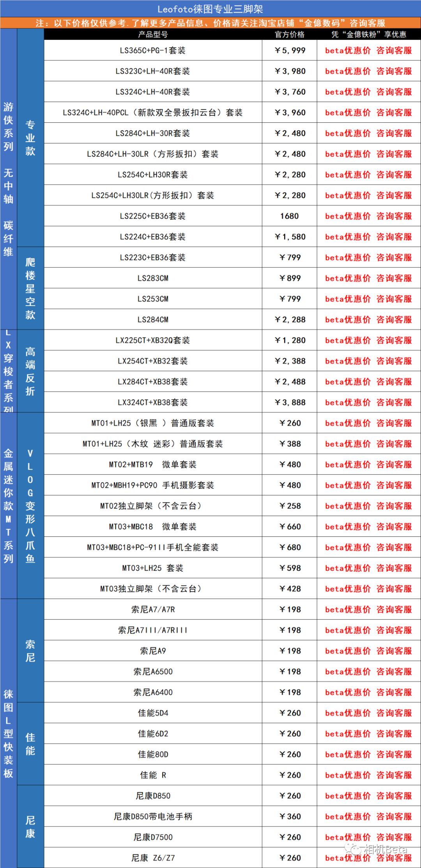Select MT02独立脚架（不含云台）cell
The image size is (421, 868).
pyautogui.click(x=153, y=505)
